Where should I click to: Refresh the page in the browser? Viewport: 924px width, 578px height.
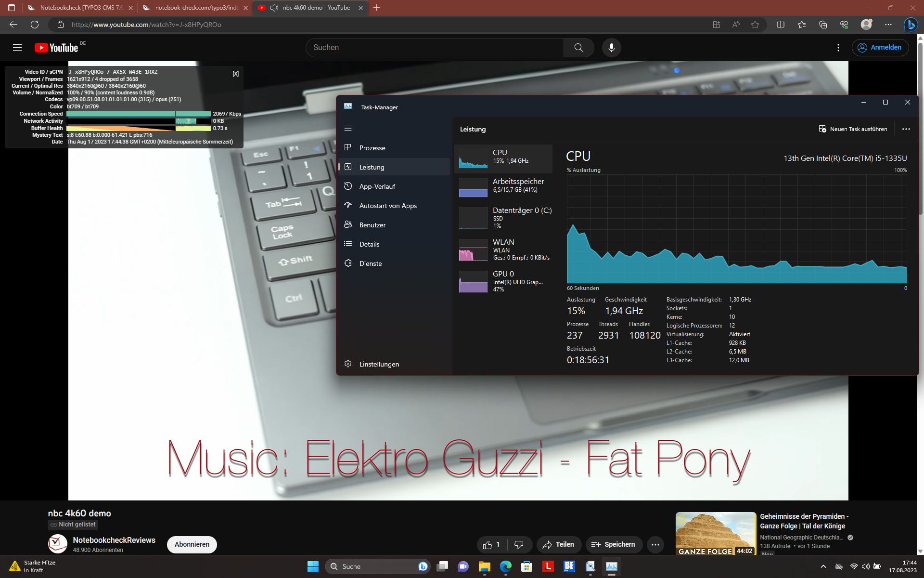point(35,25)
